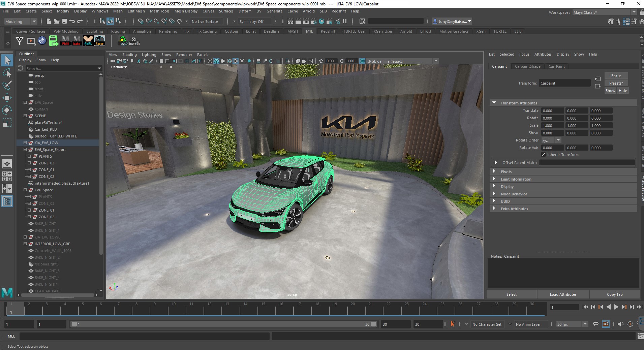The height and width of the screenshot is (350, 644).
Task: Click the Presets* button
Action: pos(616,83)
